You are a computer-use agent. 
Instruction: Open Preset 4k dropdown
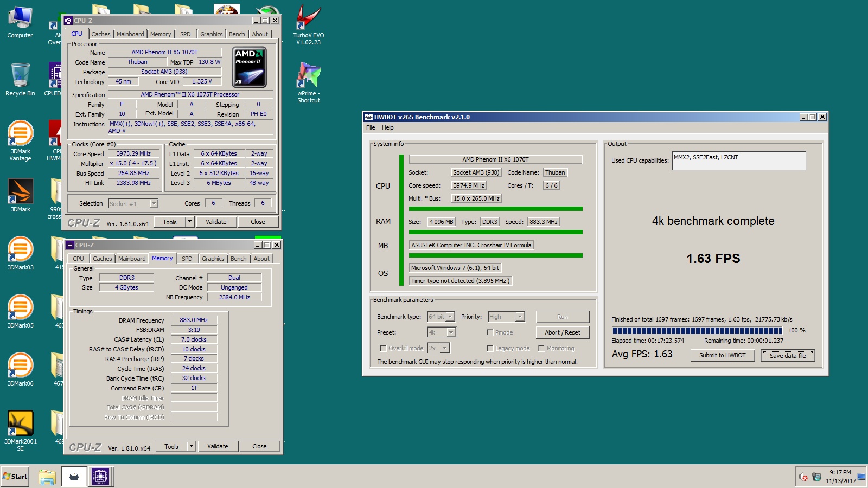(x=451, y=332)
